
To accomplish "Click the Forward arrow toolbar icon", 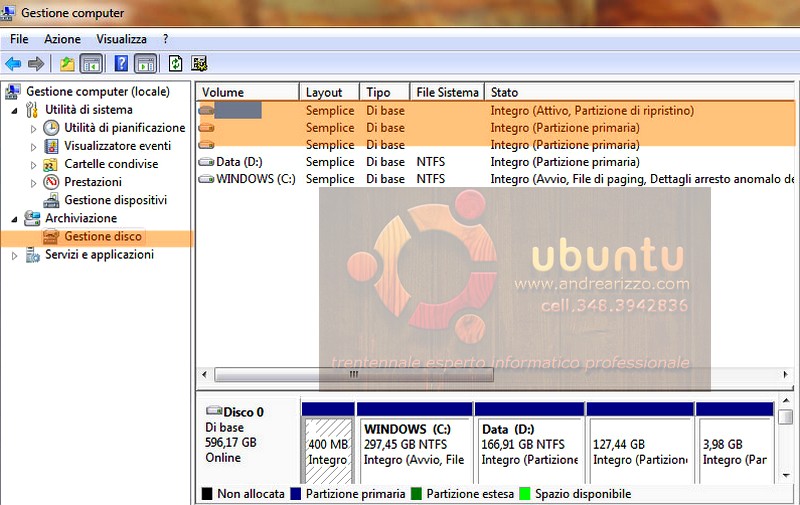I will pyautogui.click(x=36, y=64).
